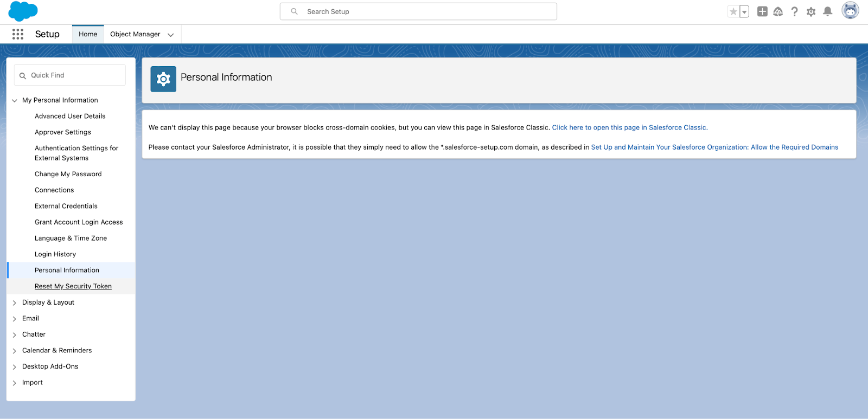The height and width of the screenshot is (419, 868).
Task: Open the App Launcher dots grid
Action: 18,34
